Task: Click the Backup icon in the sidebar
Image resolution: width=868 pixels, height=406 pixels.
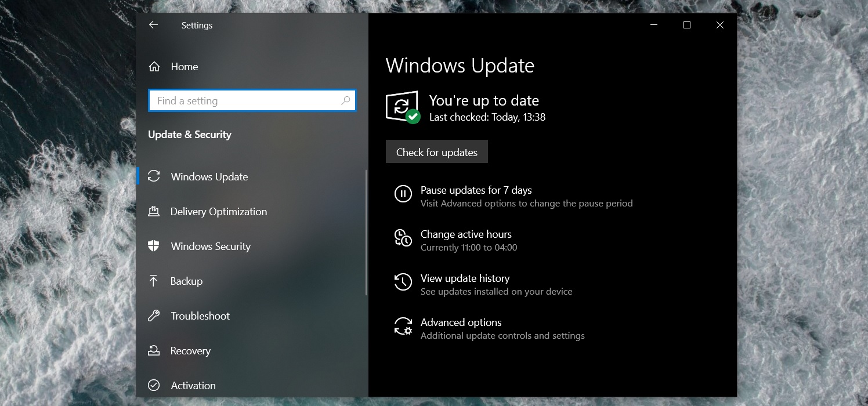Action: (x=154, y=281)
